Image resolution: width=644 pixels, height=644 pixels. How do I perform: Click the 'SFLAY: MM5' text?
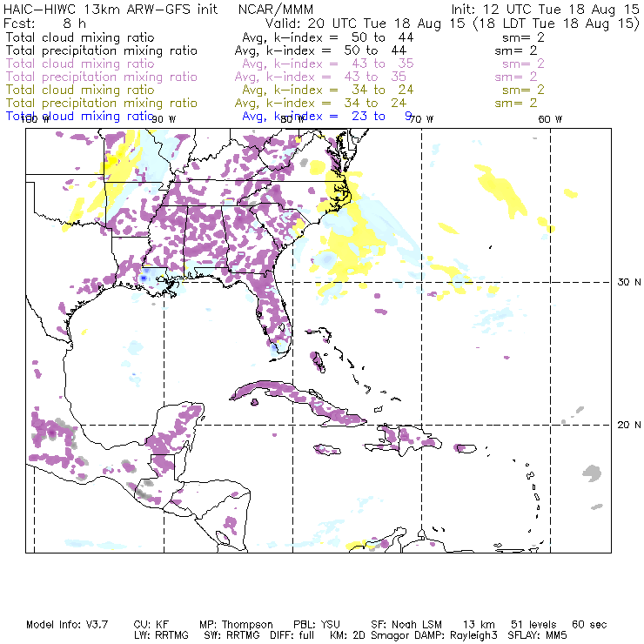pos(537,635)
